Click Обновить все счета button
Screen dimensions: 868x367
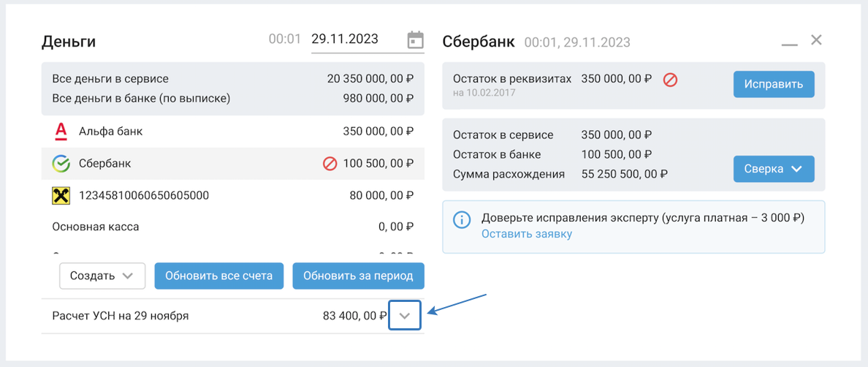pyautogui.click(x=218, y=276)
